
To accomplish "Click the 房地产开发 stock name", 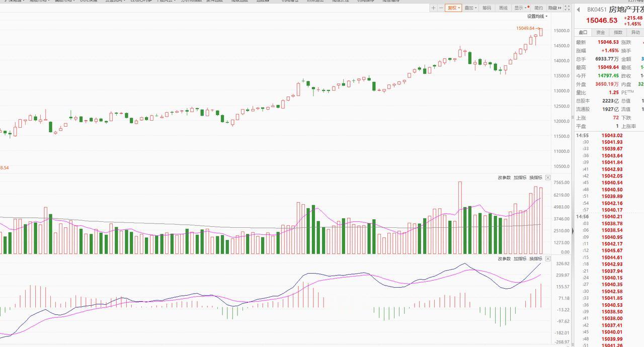I will 626,10.
